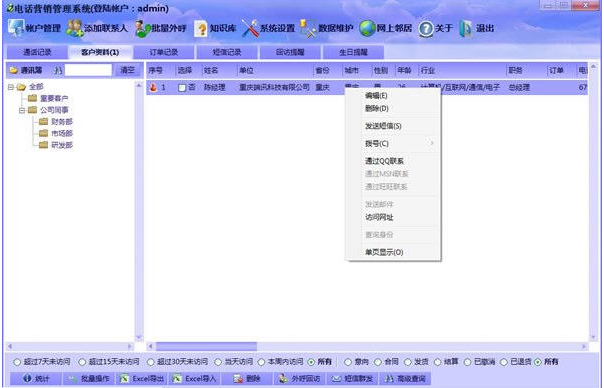Image resolution: width=604 pixels, height=388 pixels.
Task: Click the Excel导出 export button
Action: coord(142,378)
